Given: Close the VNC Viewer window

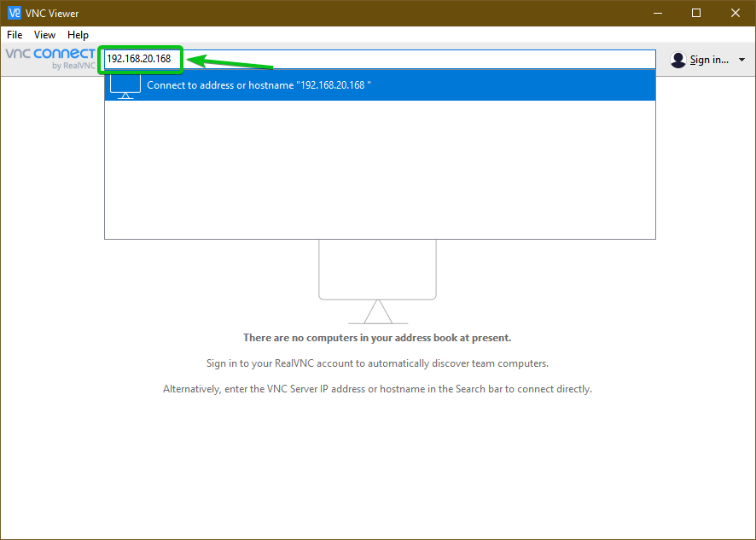Looking at the screenshot, I should click(x=736, y=13).
